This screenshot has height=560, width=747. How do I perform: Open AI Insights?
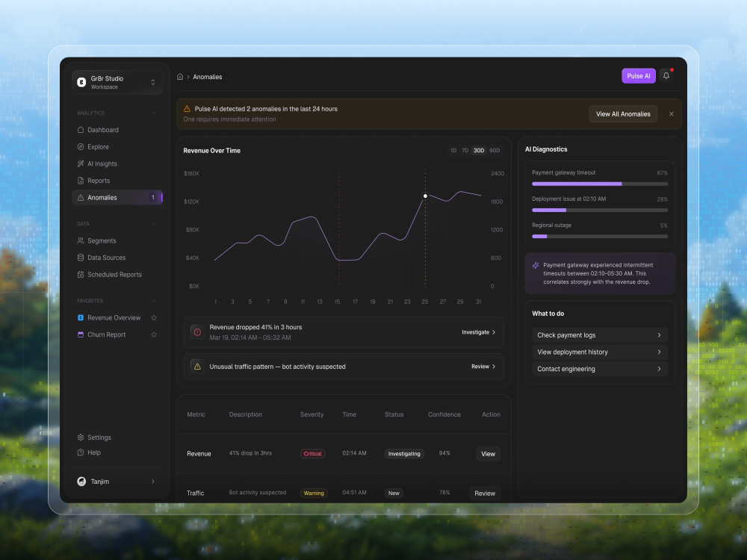click(x=117, y=164)
